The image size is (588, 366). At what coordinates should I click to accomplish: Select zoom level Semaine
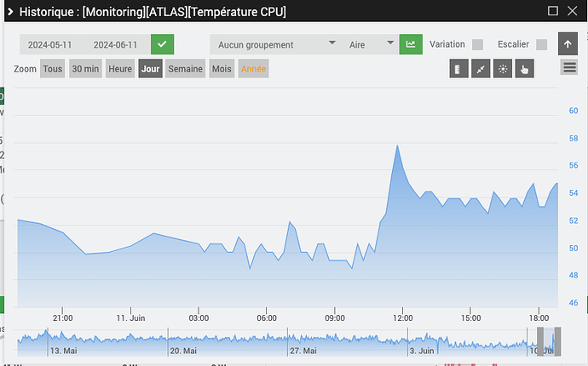185,69
